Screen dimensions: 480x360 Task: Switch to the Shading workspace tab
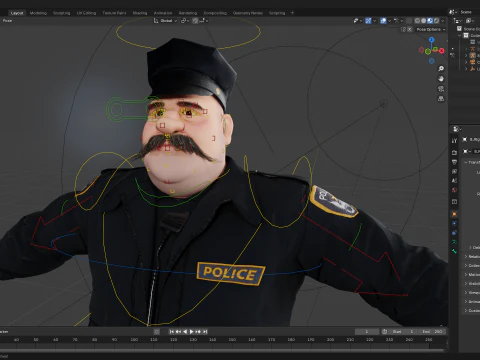(140, 13)
